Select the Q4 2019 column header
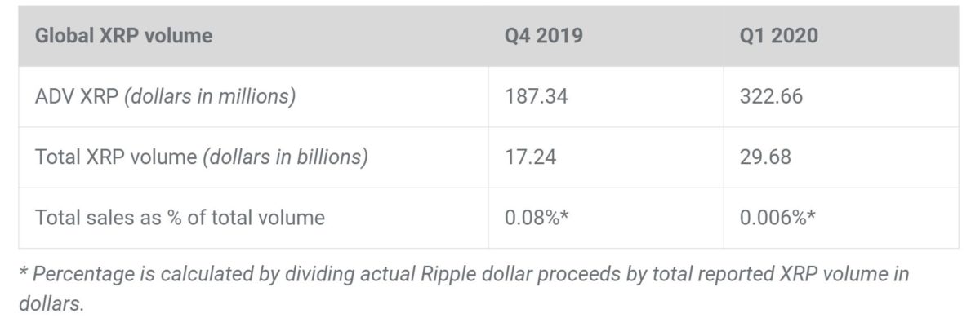This screenshot has width=980, height=318. [606, 36]
